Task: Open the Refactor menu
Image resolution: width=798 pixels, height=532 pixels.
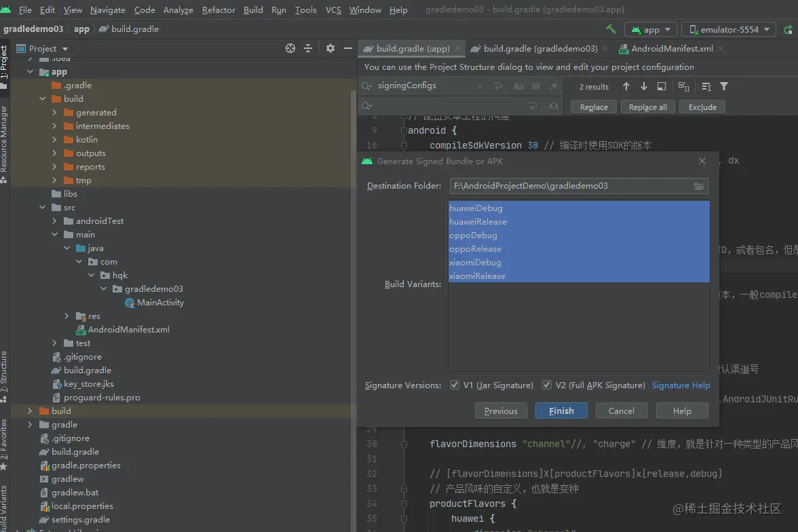Action: (x=218, y=9)
